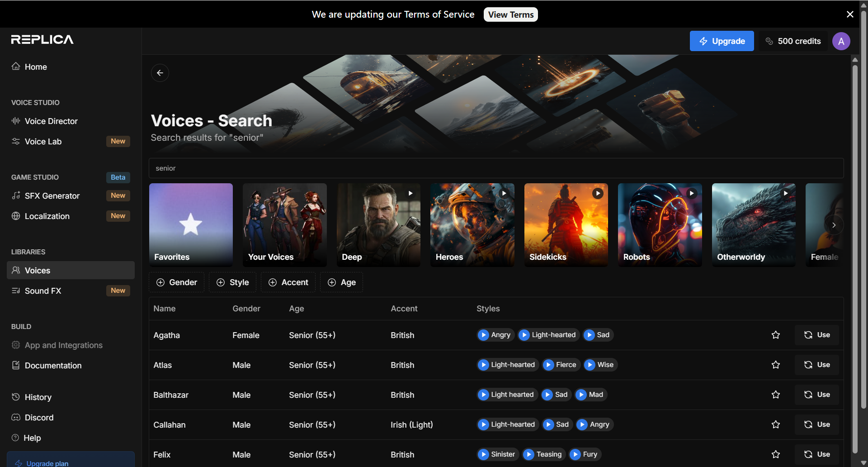
Task: Toggle the favorite star for Felix
Action: point(776,454)
